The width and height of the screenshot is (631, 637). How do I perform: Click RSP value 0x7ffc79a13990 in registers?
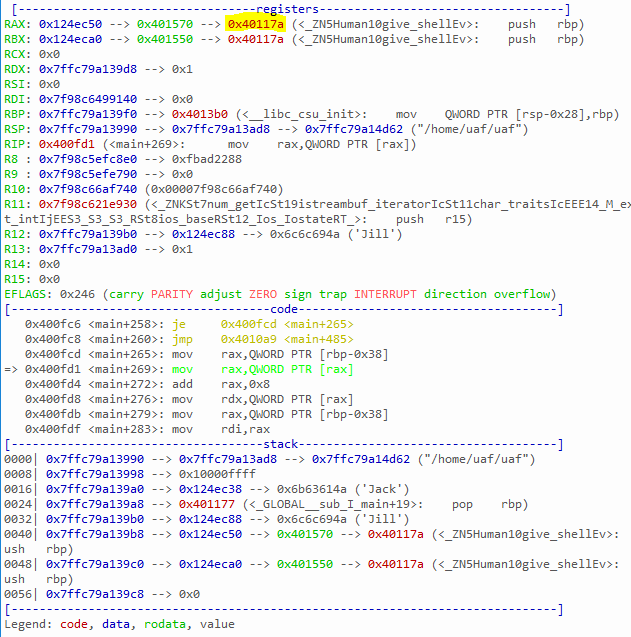88,130
